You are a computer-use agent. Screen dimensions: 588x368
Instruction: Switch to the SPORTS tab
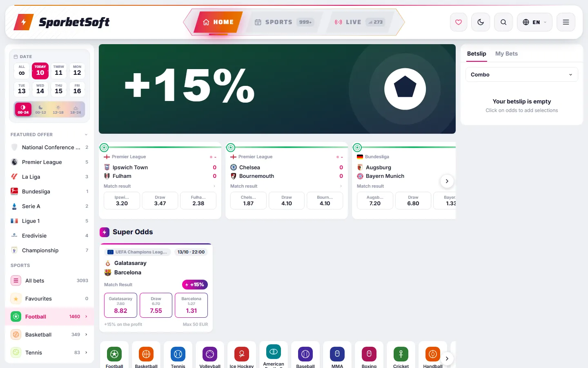coord(284,22)
